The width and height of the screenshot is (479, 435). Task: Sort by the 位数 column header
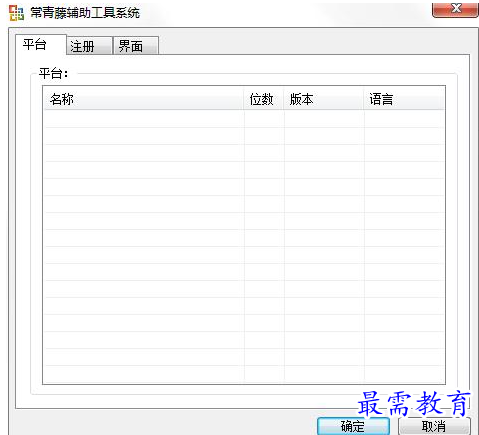tap(264, 99)
